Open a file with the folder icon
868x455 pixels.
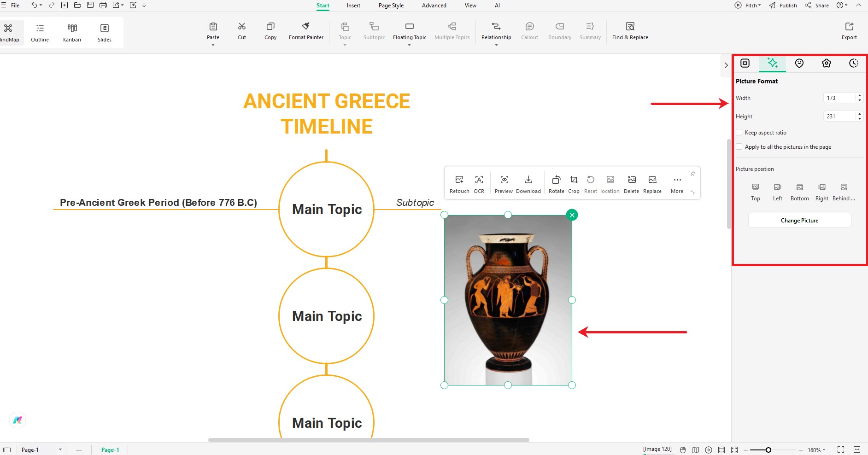[77, 5]
